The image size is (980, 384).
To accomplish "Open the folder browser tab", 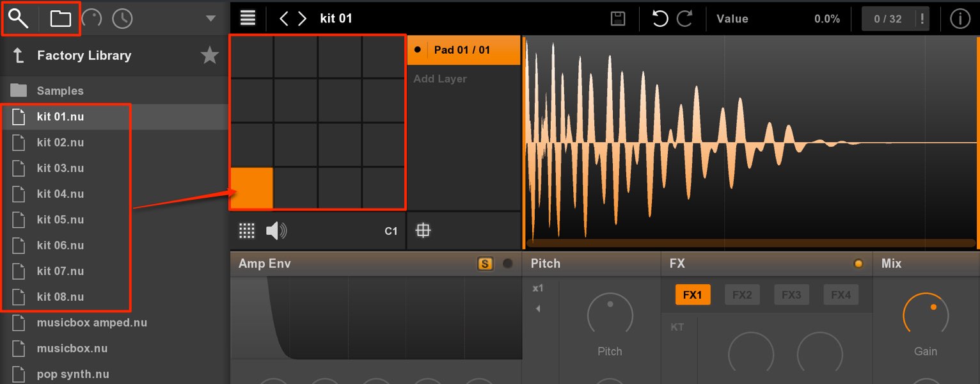I will [x=61, y=19].
